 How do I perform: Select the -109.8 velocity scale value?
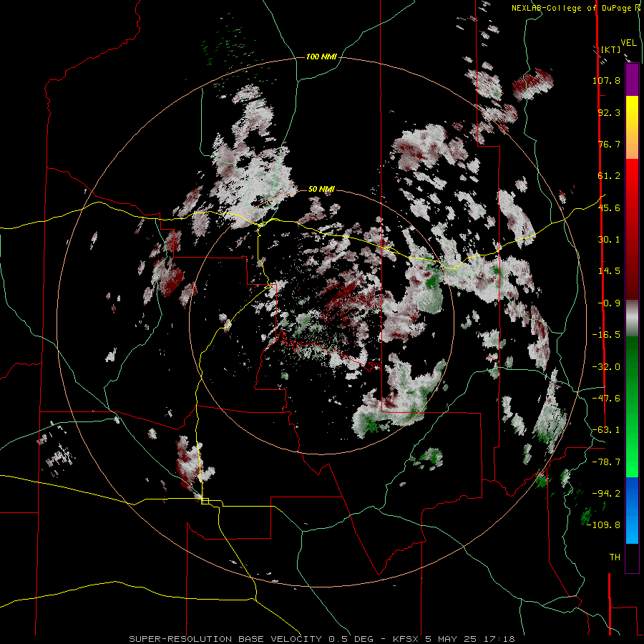pos(603,525)
